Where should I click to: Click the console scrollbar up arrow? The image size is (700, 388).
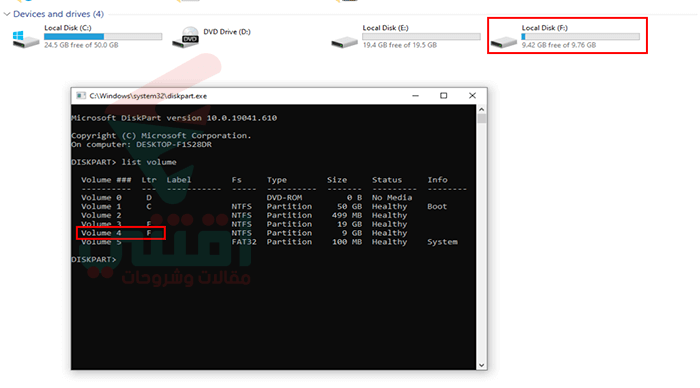481,109
